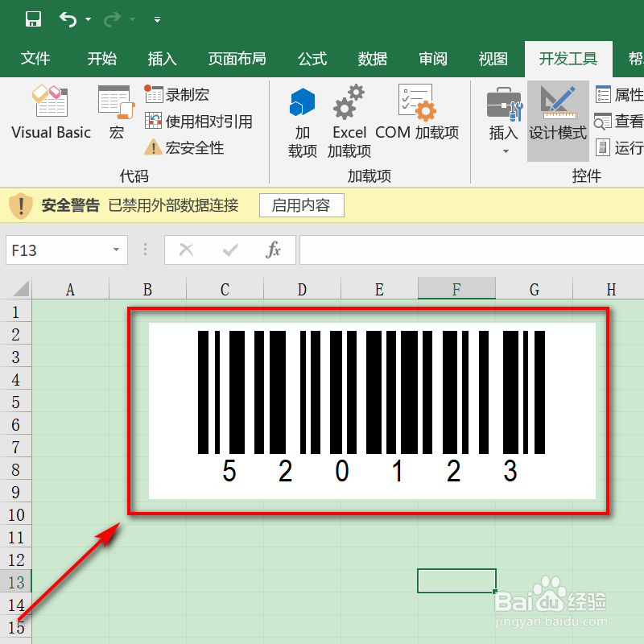Viewport: 644px width, 644px height.
Task: Switch to the 开始 tab
Action: tap(102, 59)
